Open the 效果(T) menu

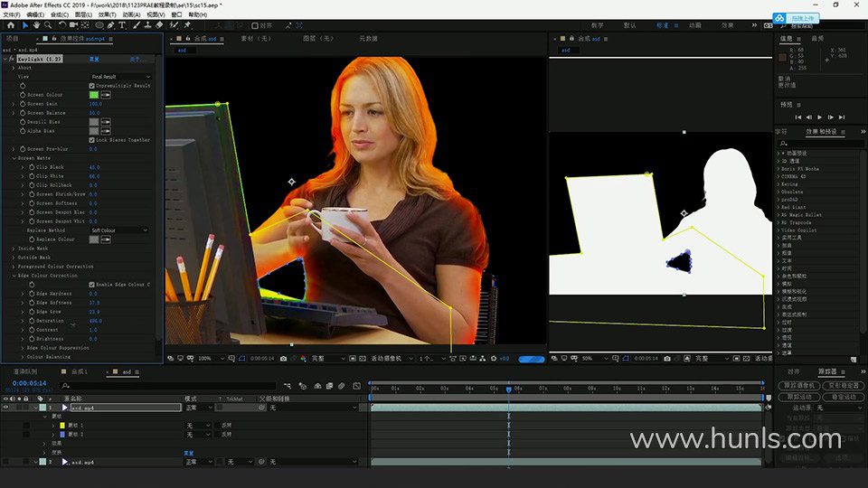pyautogui.click(x=107, y=14)
